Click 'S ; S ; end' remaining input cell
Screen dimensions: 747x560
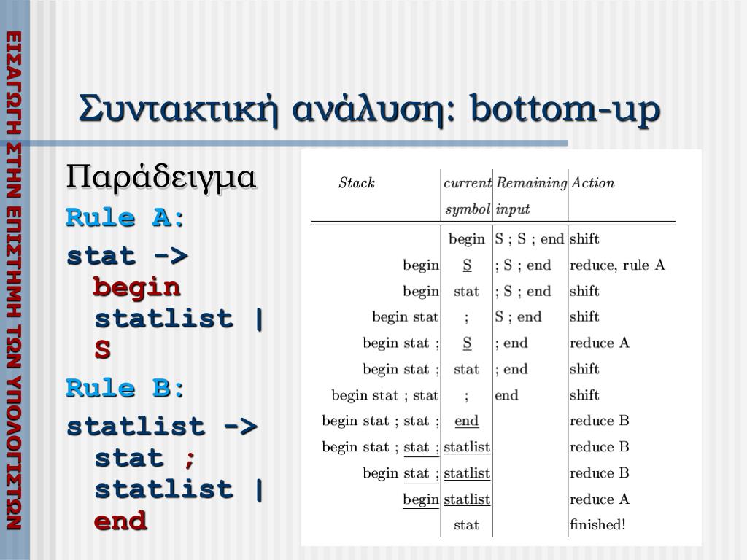530,239
